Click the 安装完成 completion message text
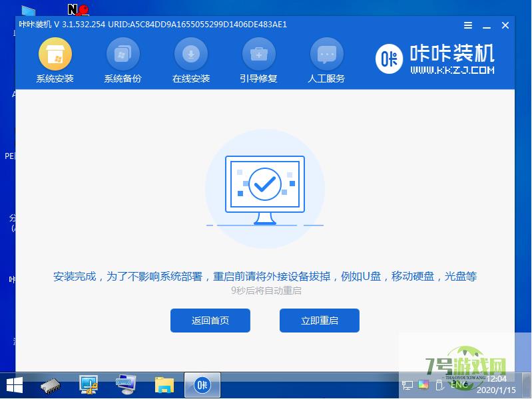 pyautogui.click(x=265, y=276)
